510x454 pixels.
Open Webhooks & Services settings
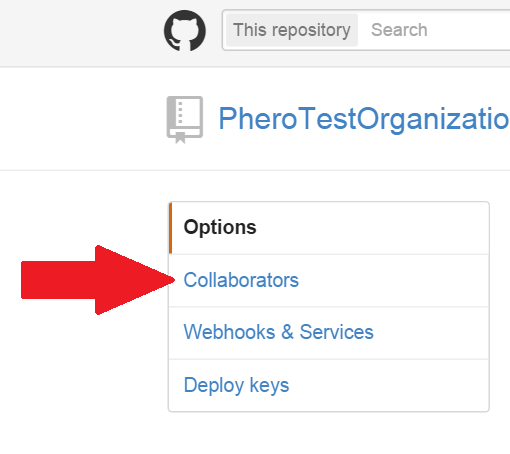[329, 333]
